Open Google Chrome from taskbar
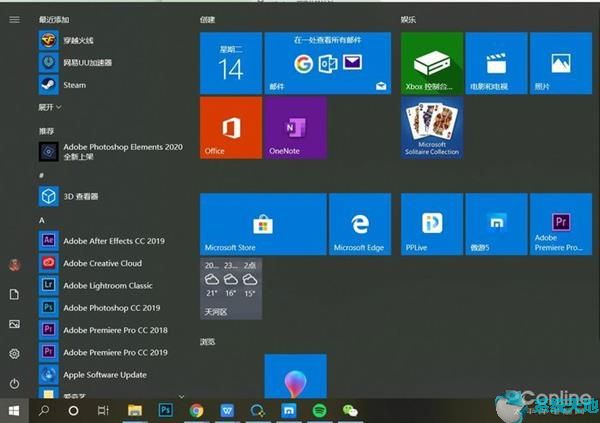 tap(196, 411)
